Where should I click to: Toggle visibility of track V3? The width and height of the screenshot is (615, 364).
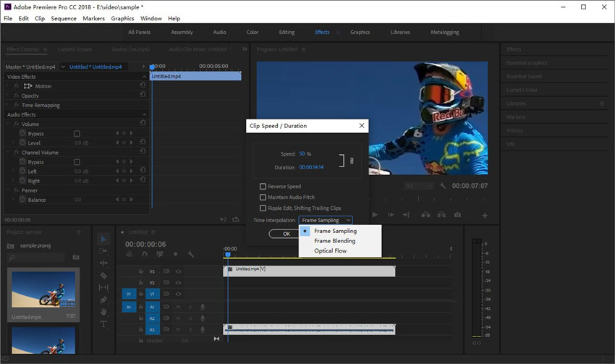coord(178,271)
